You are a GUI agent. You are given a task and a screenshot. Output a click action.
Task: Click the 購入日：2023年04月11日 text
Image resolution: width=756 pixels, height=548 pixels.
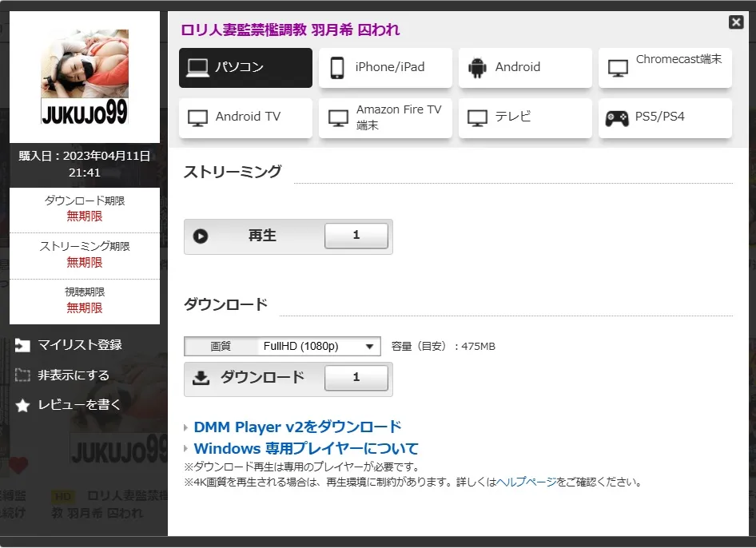(x=85, y=156)
